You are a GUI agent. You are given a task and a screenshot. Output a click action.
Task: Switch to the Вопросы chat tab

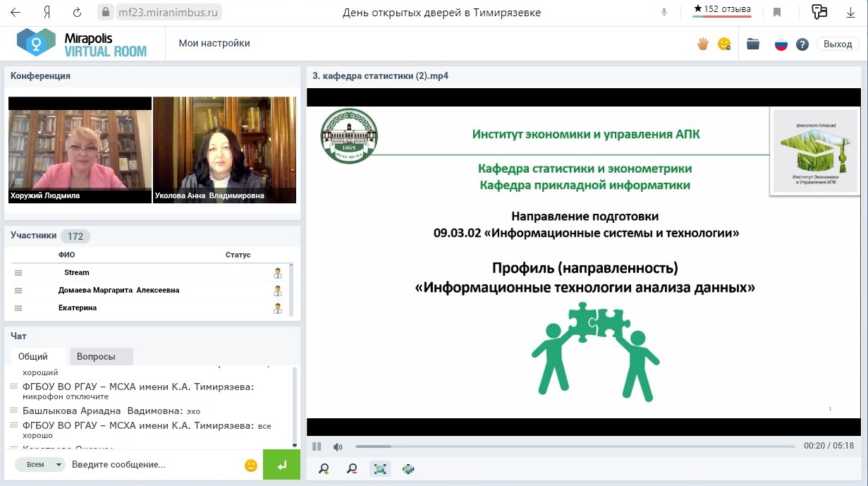click(96, 357)
